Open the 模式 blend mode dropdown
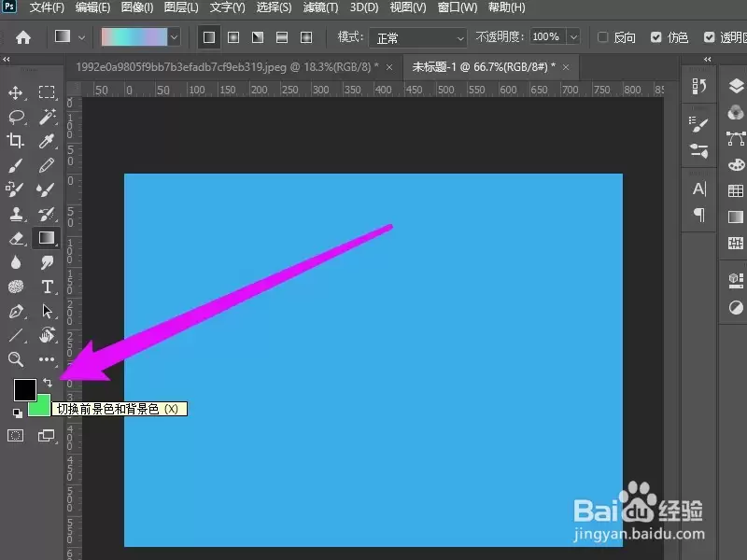 (417, 37)
